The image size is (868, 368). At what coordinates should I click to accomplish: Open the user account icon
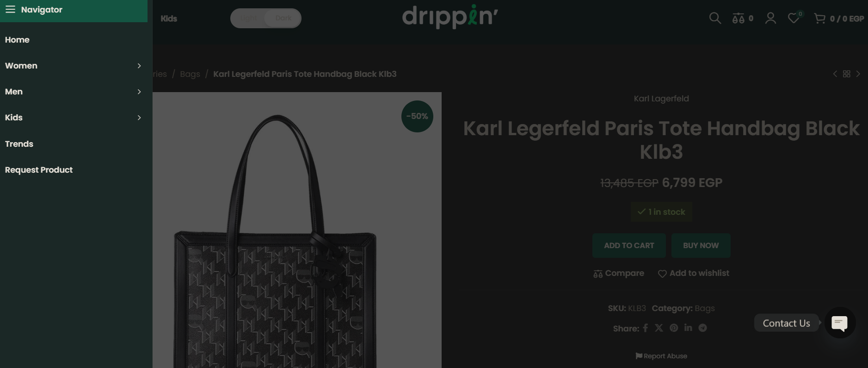770,19
